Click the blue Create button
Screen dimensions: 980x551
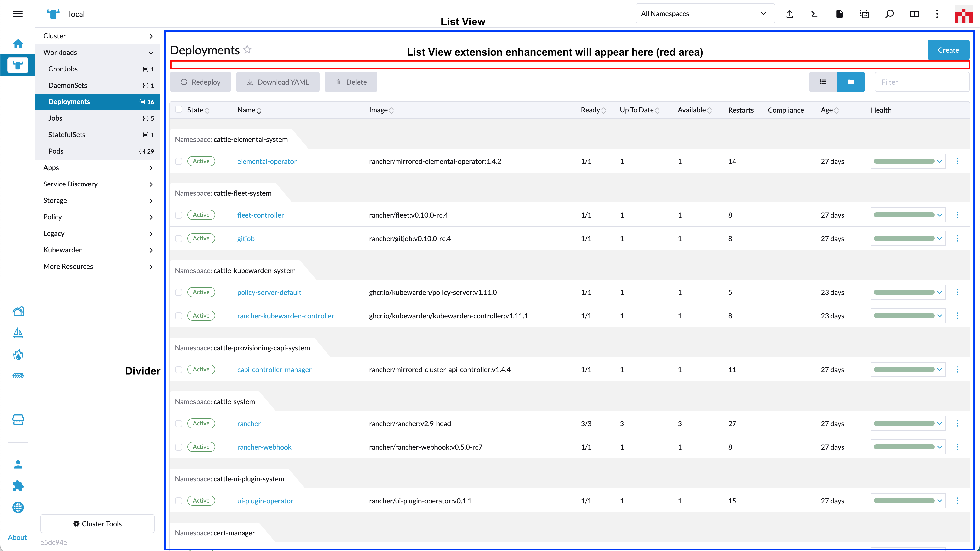pyautogui.click(x=948, y=50)
